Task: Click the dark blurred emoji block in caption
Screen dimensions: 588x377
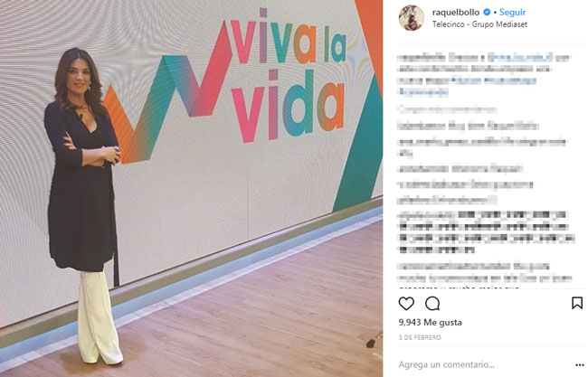Action: tap(487, 232)
